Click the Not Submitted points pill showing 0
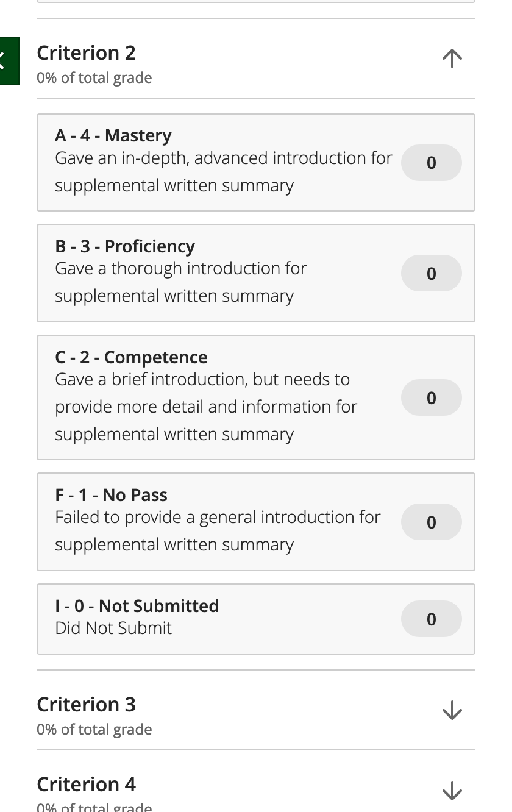This screenshot has width=512, height=812. click(x=432, y=619)
